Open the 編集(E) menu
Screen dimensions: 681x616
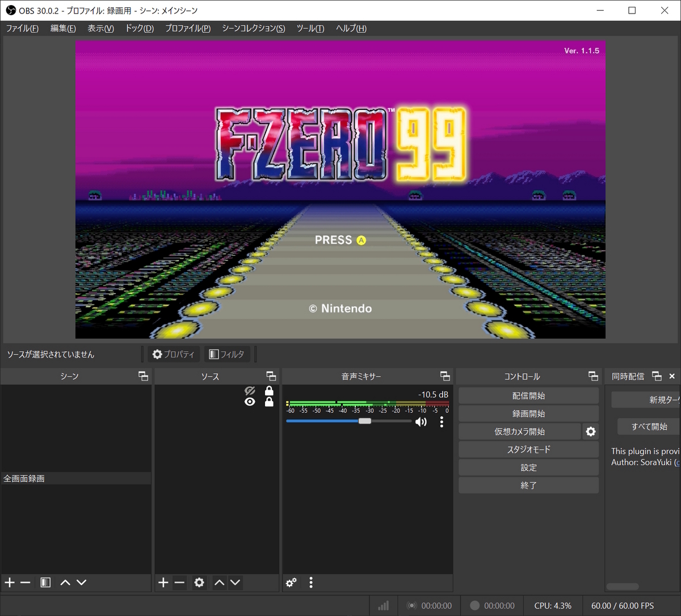click(63, 28)
